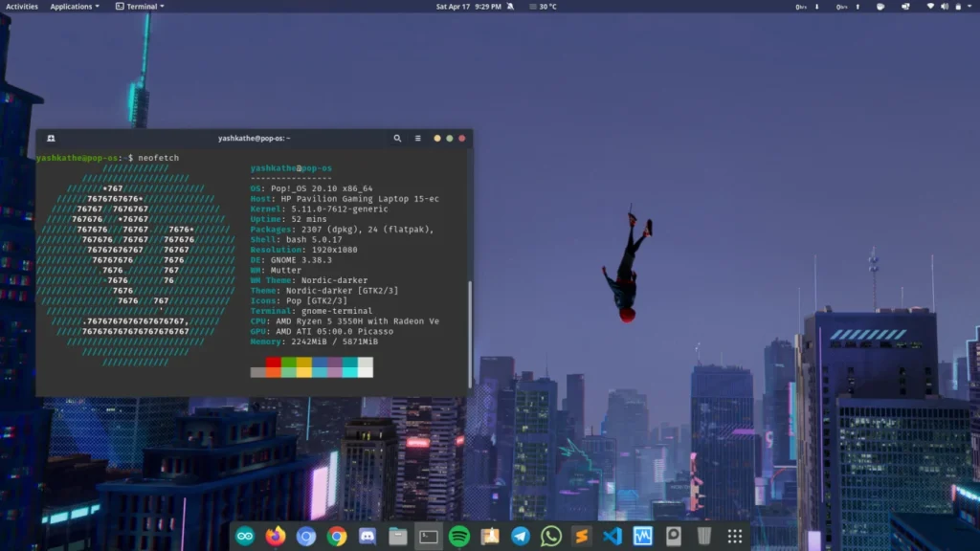The image size is (980, 551).
Task: Open the date and time calendar menu
Action: click(x=469, y=7)
